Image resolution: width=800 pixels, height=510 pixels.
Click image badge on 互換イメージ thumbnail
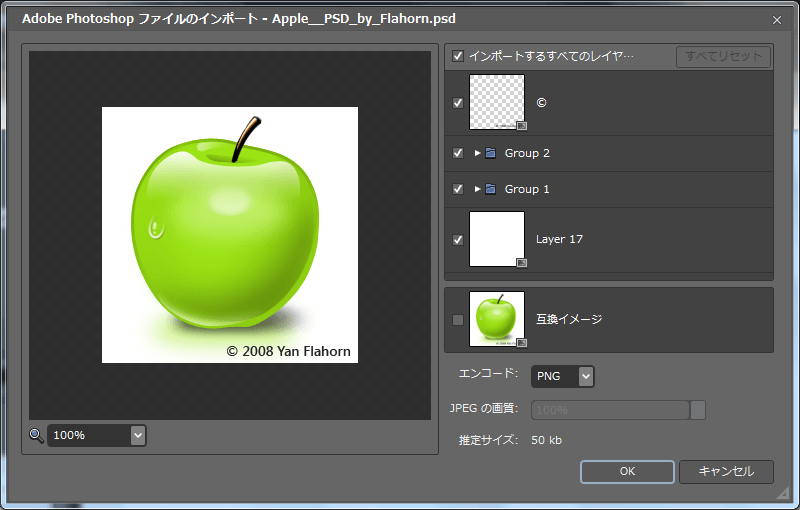coord(521,343)
